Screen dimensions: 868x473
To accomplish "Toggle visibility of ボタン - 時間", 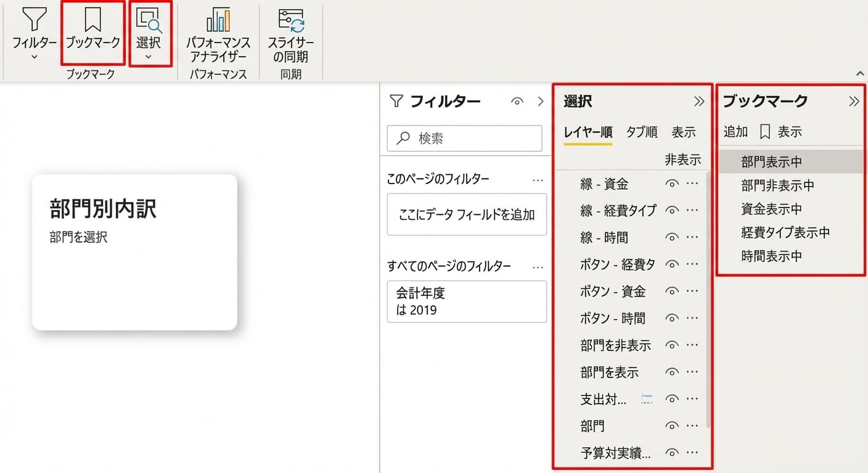I will point(673,318).
